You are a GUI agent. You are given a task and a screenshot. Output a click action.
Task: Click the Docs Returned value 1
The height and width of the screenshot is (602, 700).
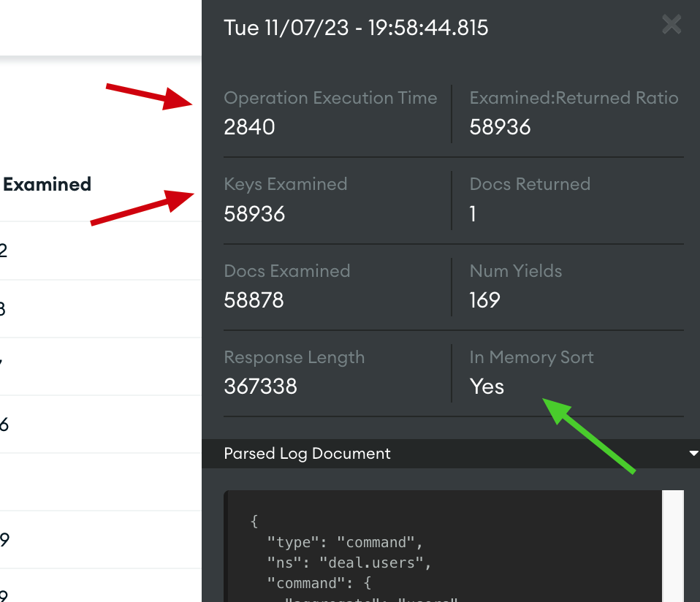tap(473, 214)
